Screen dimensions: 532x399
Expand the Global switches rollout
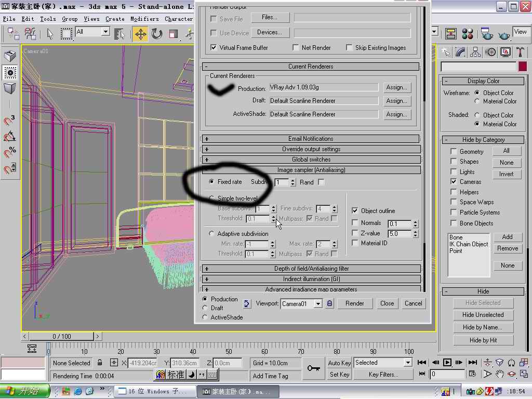click(311, 159)
